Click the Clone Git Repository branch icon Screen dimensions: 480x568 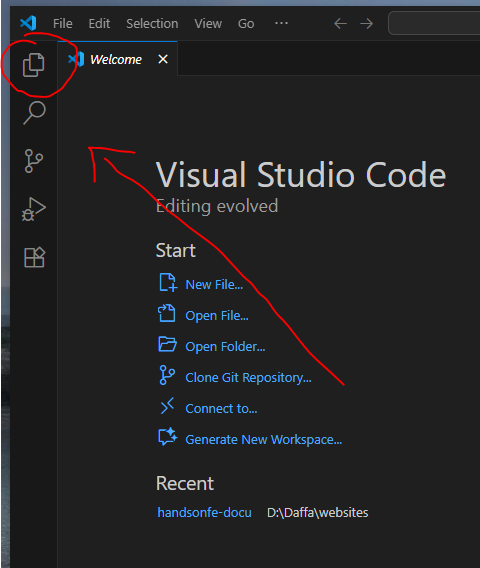167,375
